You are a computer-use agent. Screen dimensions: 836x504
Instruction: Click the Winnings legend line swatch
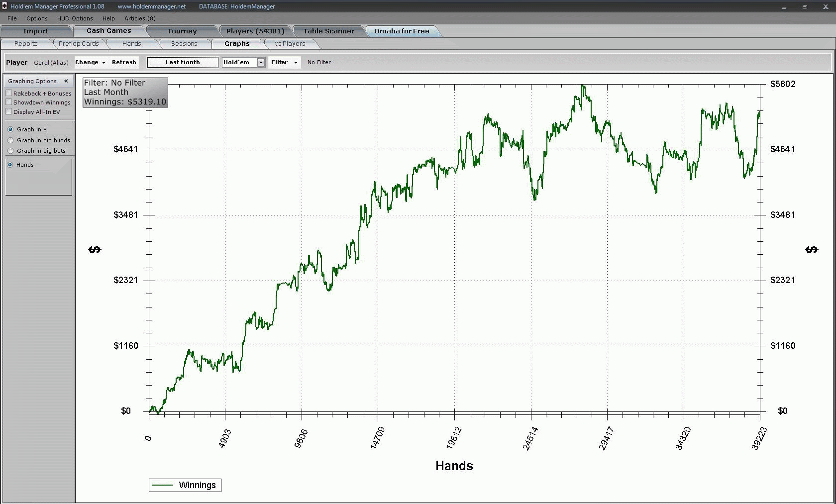[162, 485]
